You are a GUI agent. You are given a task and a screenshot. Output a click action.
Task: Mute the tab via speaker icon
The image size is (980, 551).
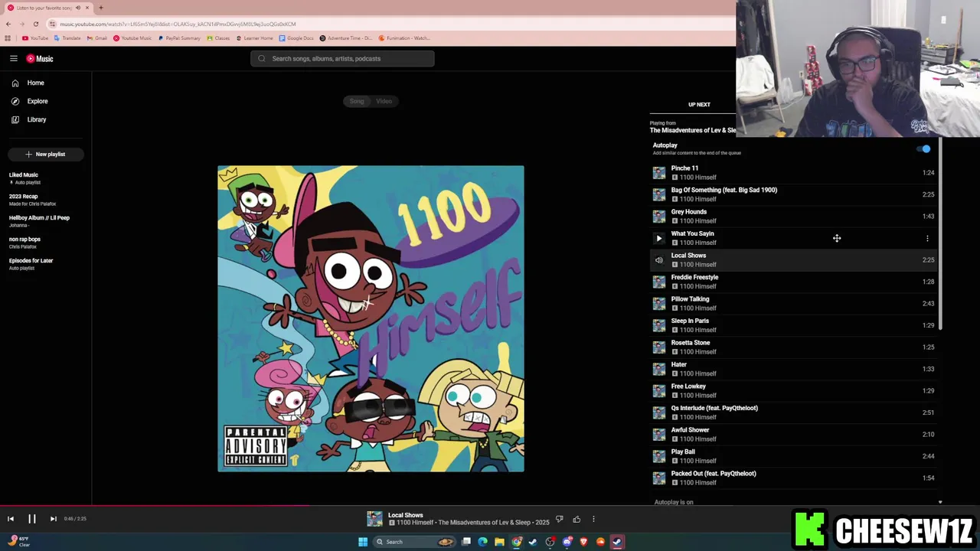[78, 8]
